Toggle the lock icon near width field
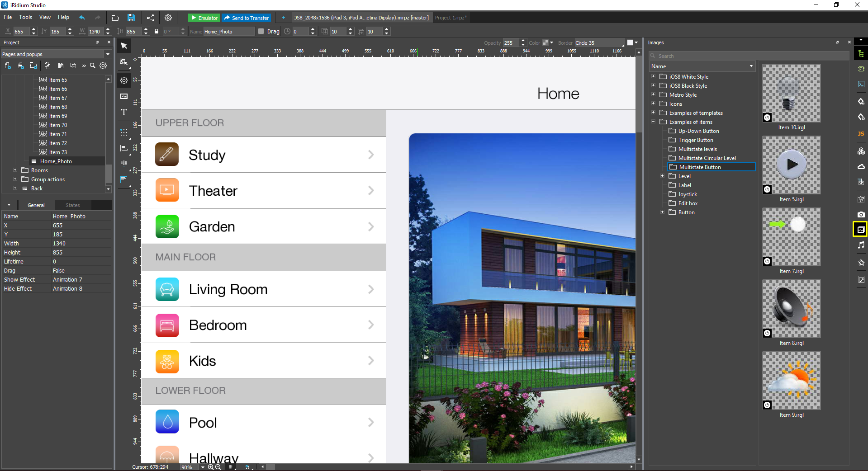This screenshot has height=471, width=868. [156, 31]
